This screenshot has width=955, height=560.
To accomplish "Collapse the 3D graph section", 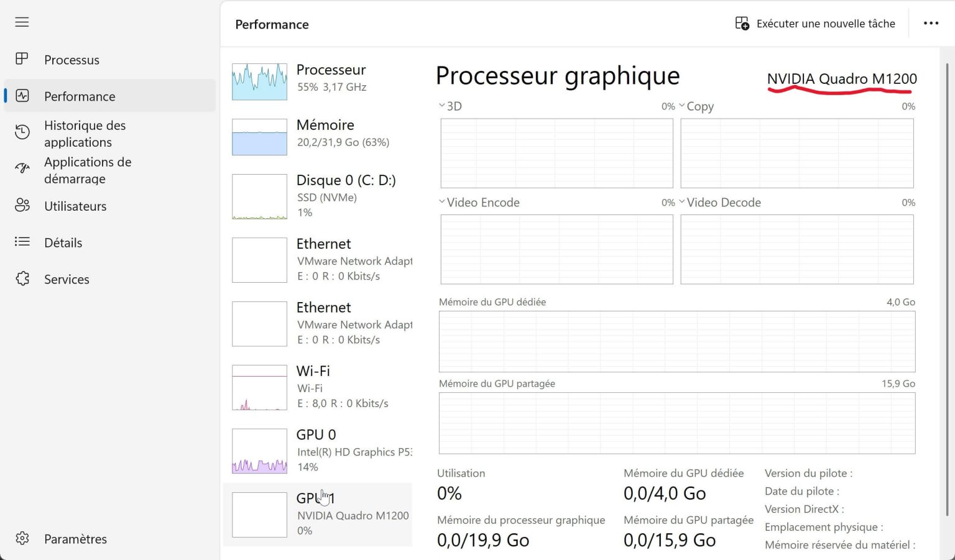I will [x=442, y=106].
